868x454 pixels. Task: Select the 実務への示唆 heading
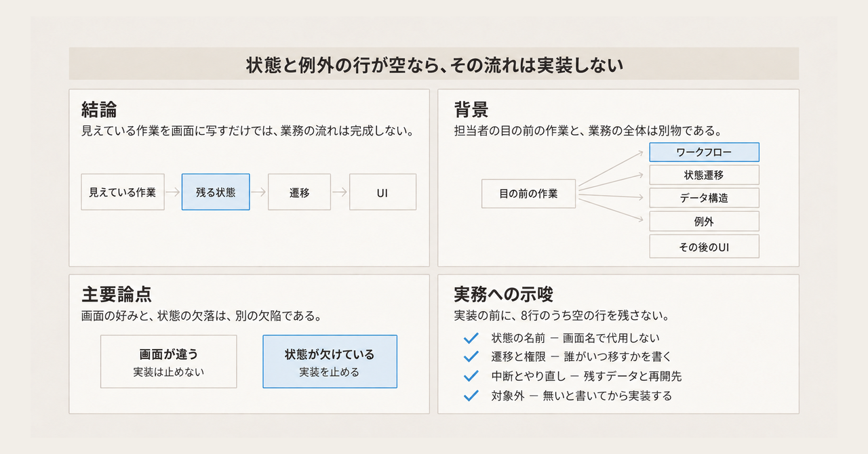504,294
